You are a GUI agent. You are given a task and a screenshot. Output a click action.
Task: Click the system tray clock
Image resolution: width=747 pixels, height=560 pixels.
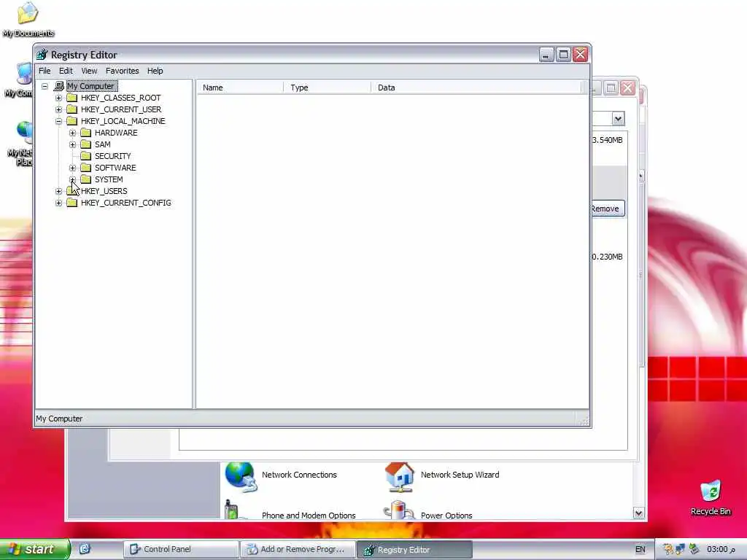721,550
